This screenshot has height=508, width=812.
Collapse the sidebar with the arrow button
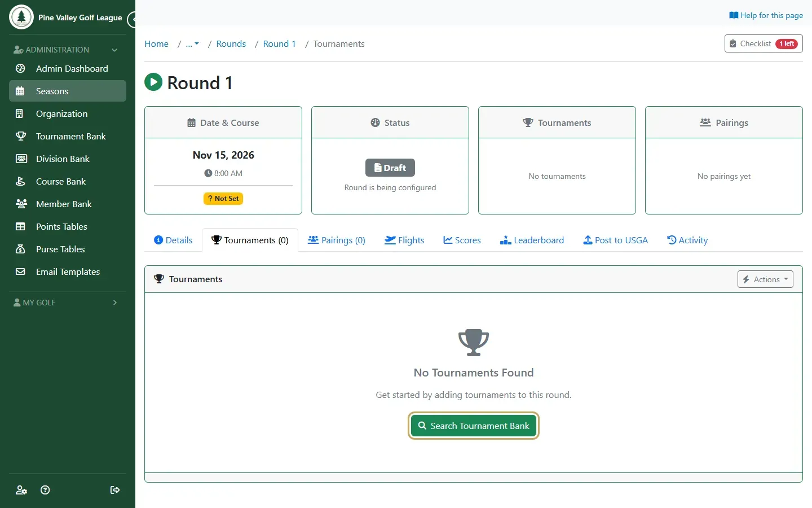pyautogui.click(x=133, y=20)
